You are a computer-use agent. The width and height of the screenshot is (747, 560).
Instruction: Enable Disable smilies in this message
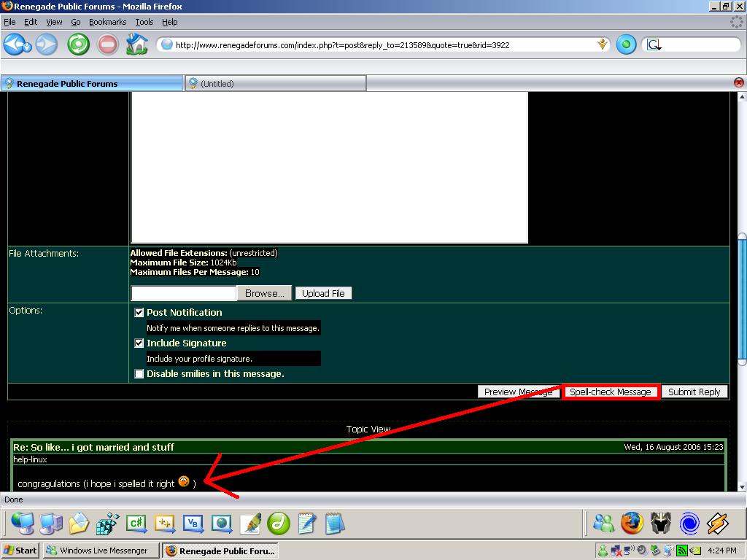click(139, 374)
